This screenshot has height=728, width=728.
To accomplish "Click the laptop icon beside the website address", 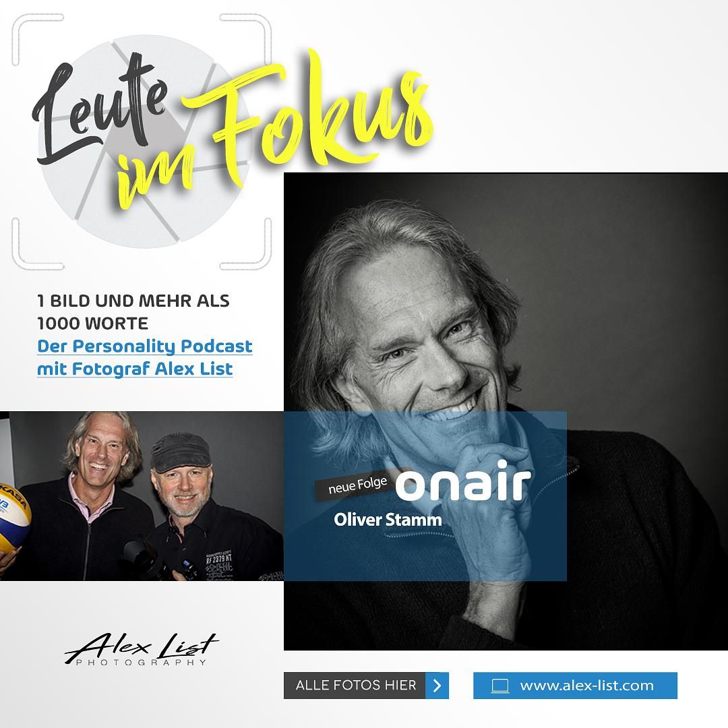I will point(500,686).
